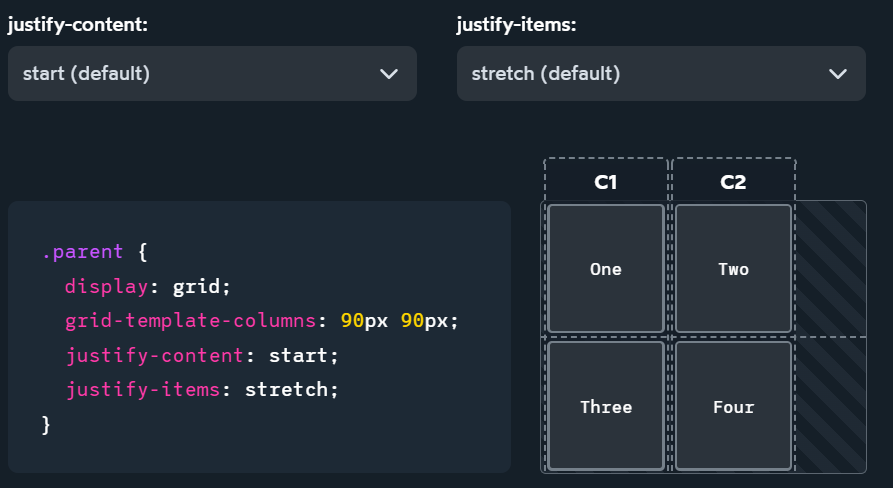This screenshot has width=893, height=488.
Task: Click the grid cell labeled Three
Action: click(606, 407)
